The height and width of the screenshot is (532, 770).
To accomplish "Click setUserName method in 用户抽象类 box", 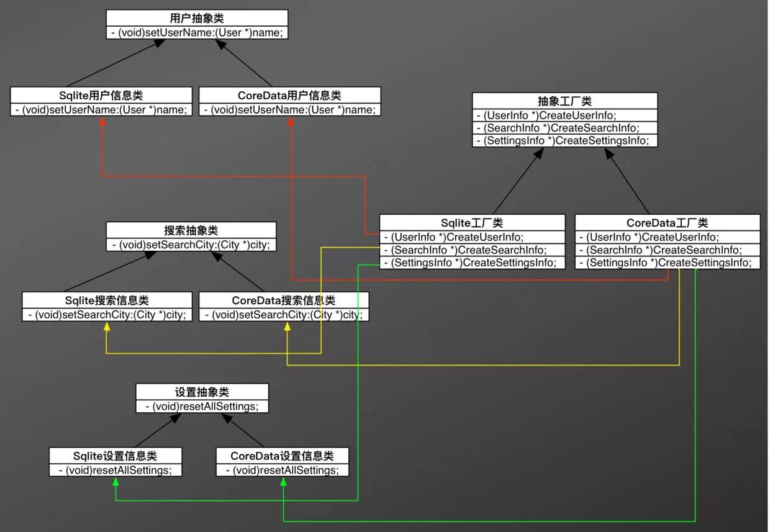I will [x=197, y=32].
